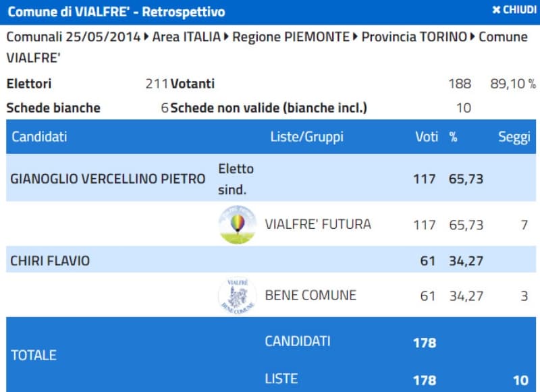Screen dimensions: 540x392
Task: Click the percentage column header
Action: coord(454,137)
